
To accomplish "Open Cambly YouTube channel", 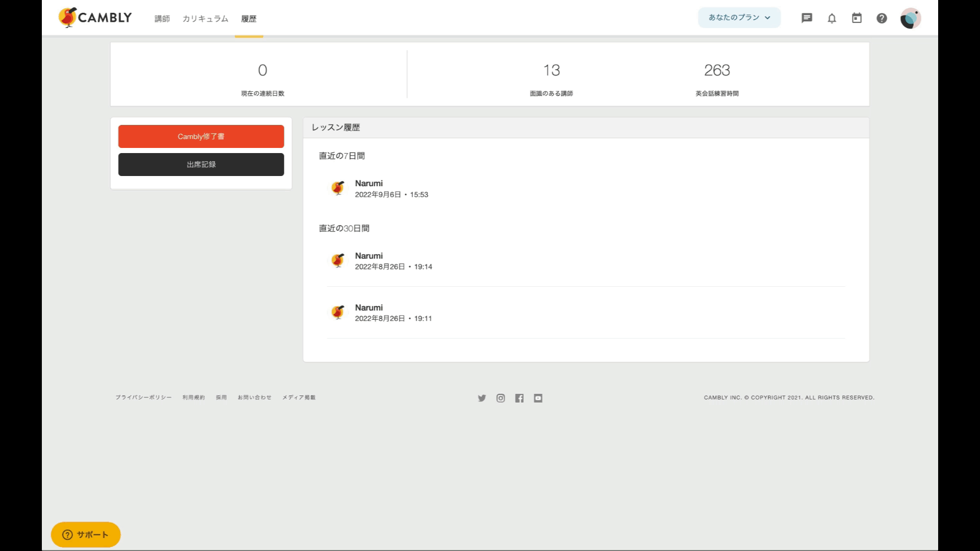I will [538, 398].
